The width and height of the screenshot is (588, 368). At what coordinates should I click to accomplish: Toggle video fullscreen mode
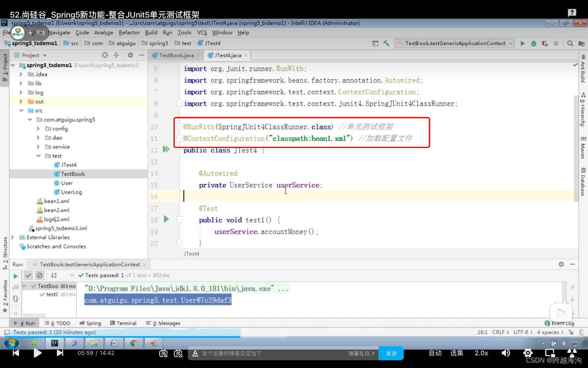pos(572,353)
